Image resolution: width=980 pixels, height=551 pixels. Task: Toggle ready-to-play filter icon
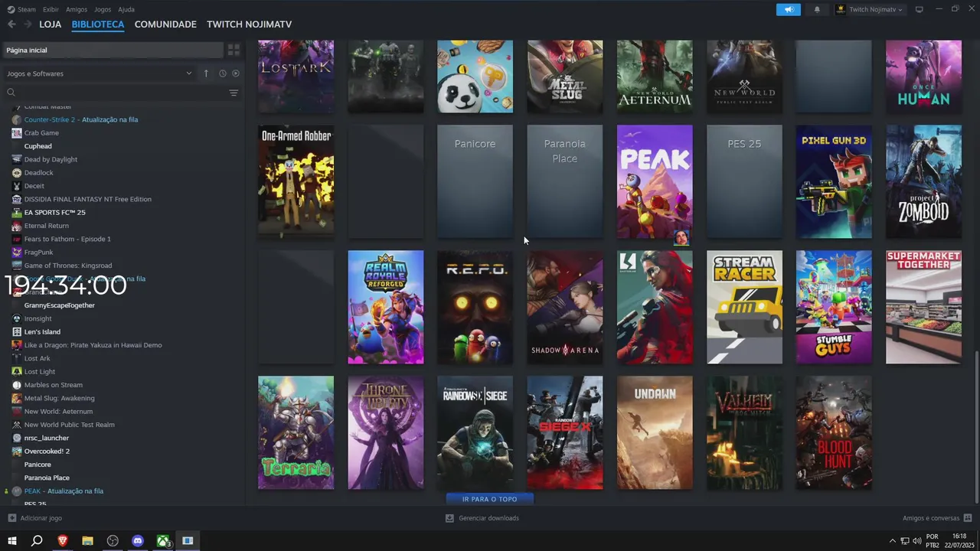pos(236,73)
